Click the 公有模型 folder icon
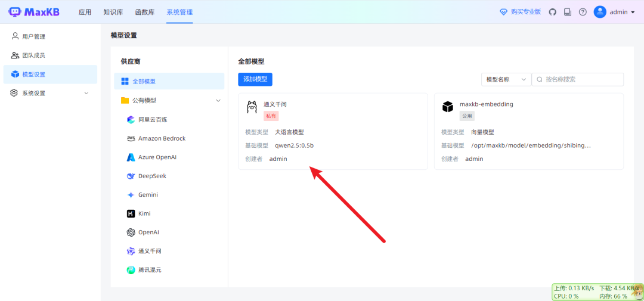The height and width of the screenshot is (301, 644). [x=125, y=100]
